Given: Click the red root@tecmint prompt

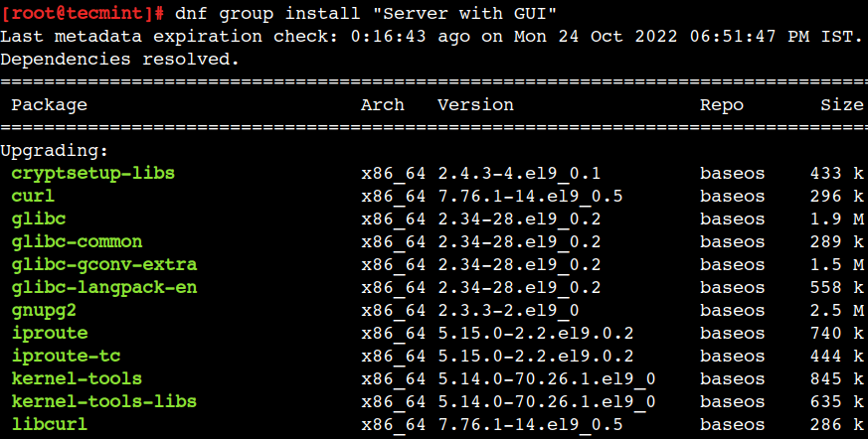Looking at the screenshot, I should tap(83, 14).
